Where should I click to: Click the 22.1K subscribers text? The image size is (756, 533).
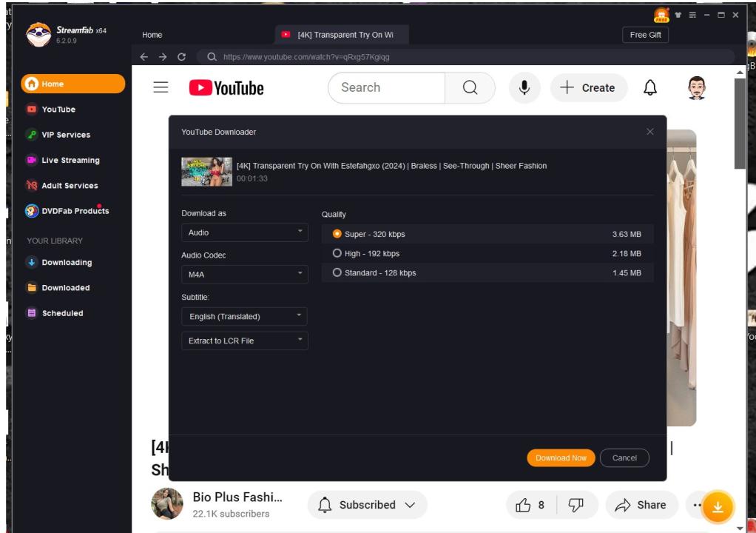pos(231,514)
